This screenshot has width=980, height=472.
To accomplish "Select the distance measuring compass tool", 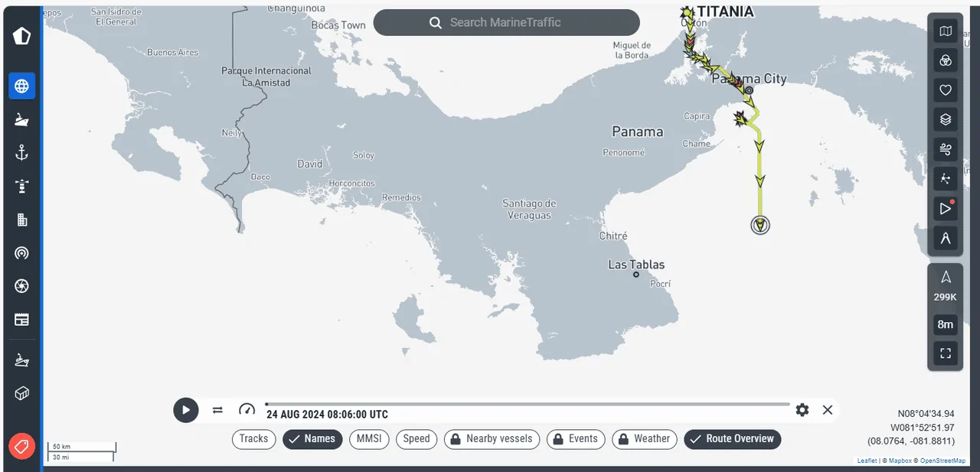I will pyautogui.click(x=946, y=238).
